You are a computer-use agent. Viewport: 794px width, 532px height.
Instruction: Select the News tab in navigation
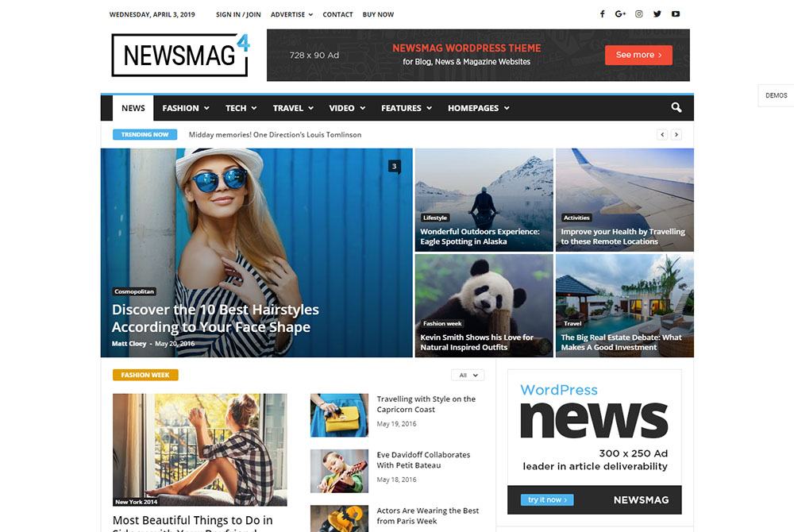click(x=133, y=108)
